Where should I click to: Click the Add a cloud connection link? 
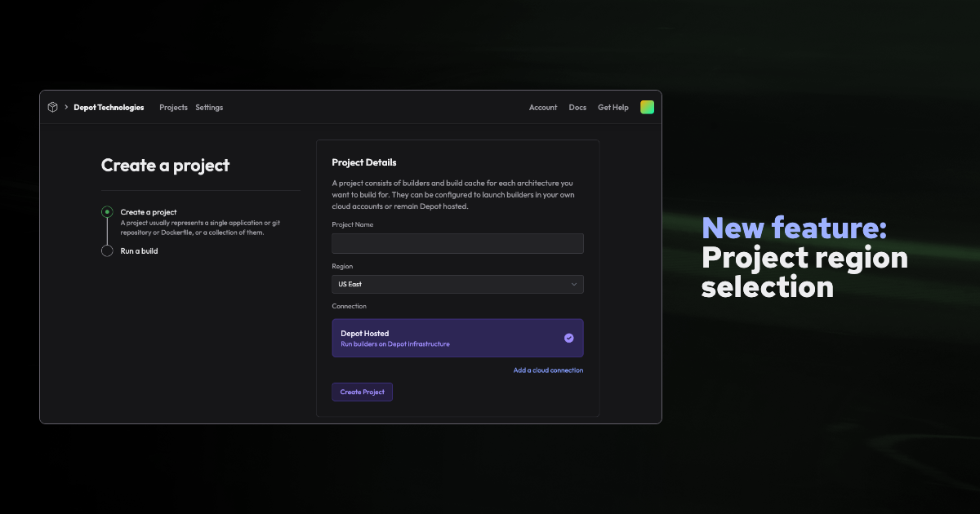(x=548, y=370)
